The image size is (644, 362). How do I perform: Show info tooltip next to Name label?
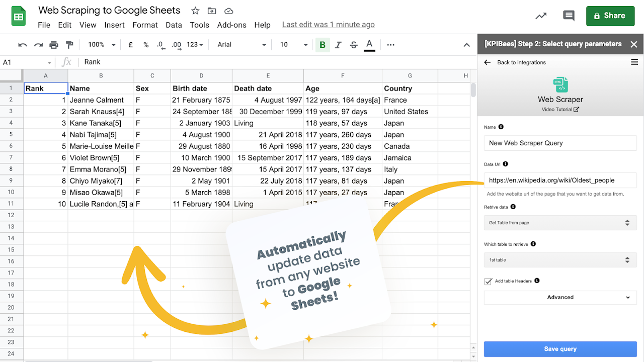501,127
